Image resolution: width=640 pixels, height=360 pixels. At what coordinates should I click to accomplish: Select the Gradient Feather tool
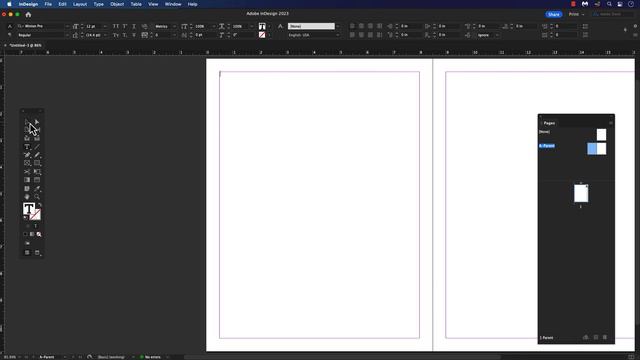click(37, 180)
